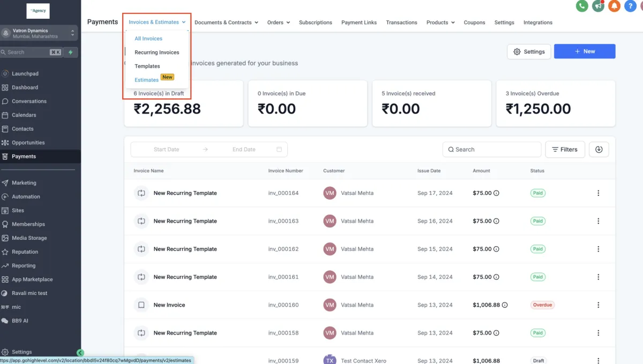Open the announcements megaphone icon
This screenshot has height=364, width=643.
[x=598, y=6]
